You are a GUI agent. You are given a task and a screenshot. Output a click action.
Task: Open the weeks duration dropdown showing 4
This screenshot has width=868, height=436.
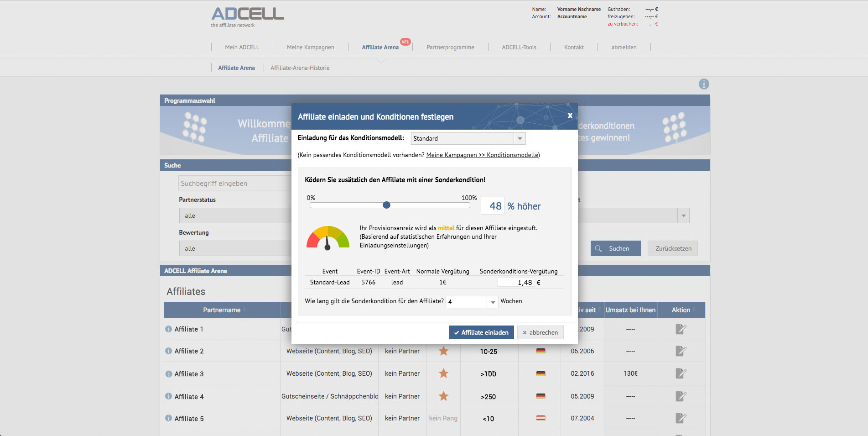(472, 302)
